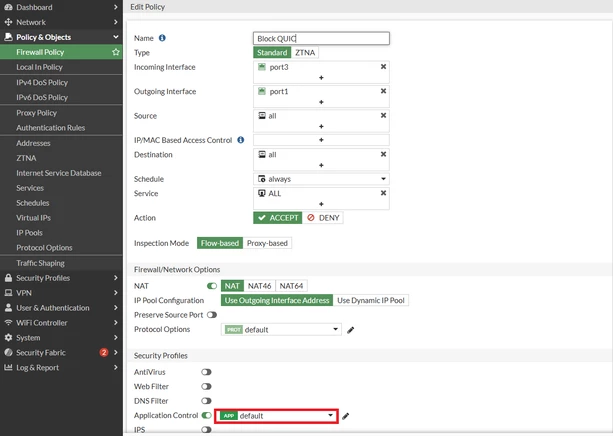Expand the System menu chevron
613x436 pixels.
click(x=116, y=337)
